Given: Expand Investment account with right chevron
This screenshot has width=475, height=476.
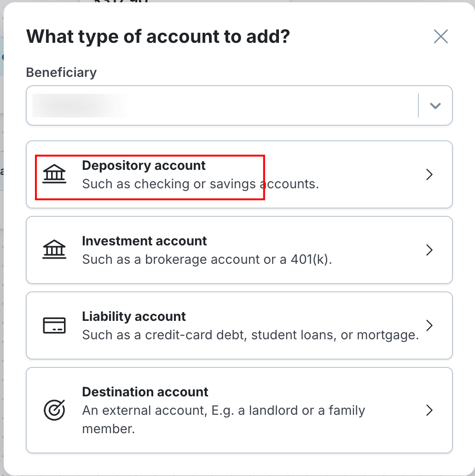Looking at the screenshot, I should [429, 250].
